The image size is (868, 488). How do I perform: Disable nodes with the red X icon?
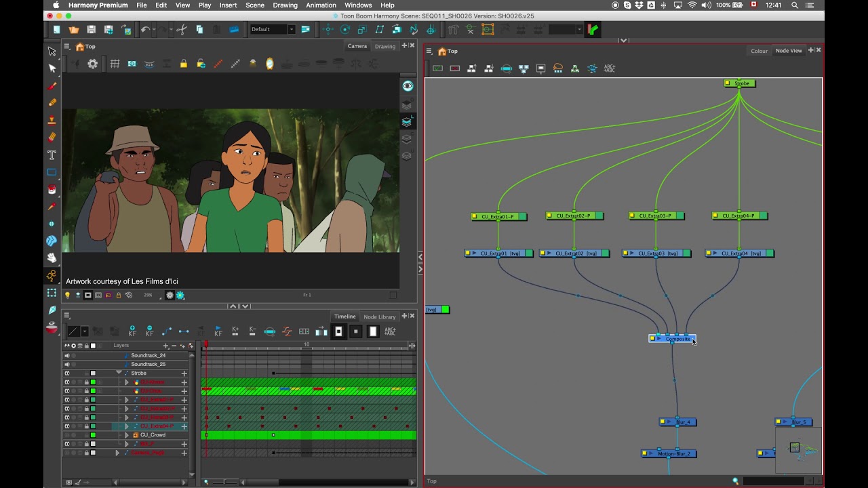click(x=455, y=68)
